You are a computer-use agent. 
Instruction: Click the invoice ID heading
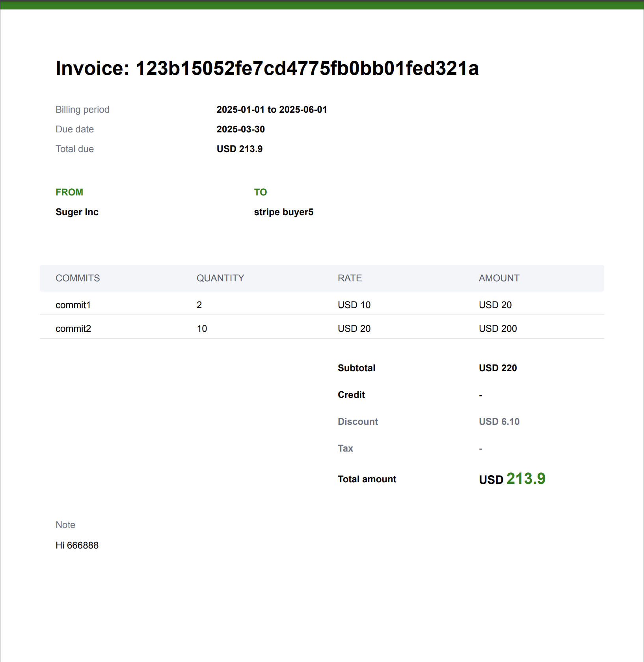pyautogui.click(x=267, y=68)
